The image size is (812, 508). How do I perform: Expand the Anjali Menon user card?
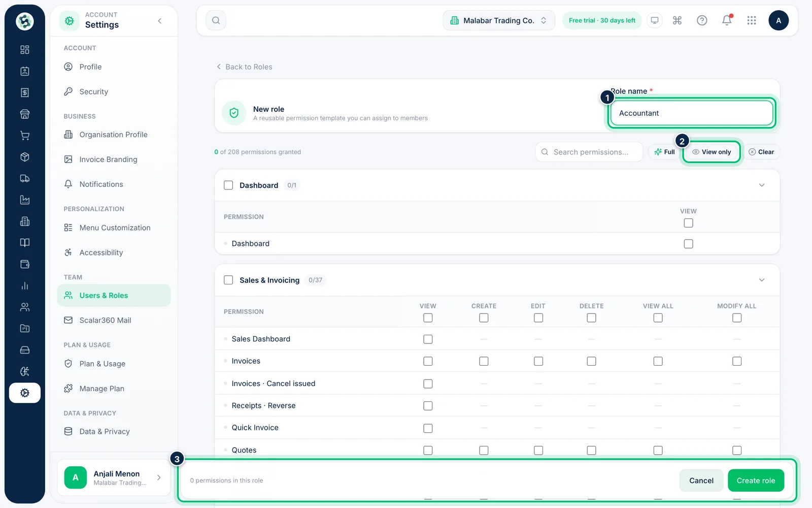pos(114,478)
